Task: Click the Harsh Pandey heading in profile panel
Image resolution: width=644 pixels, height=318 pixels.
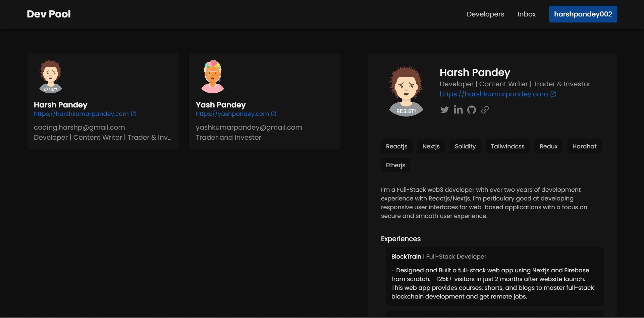Action: coord(475,72)
